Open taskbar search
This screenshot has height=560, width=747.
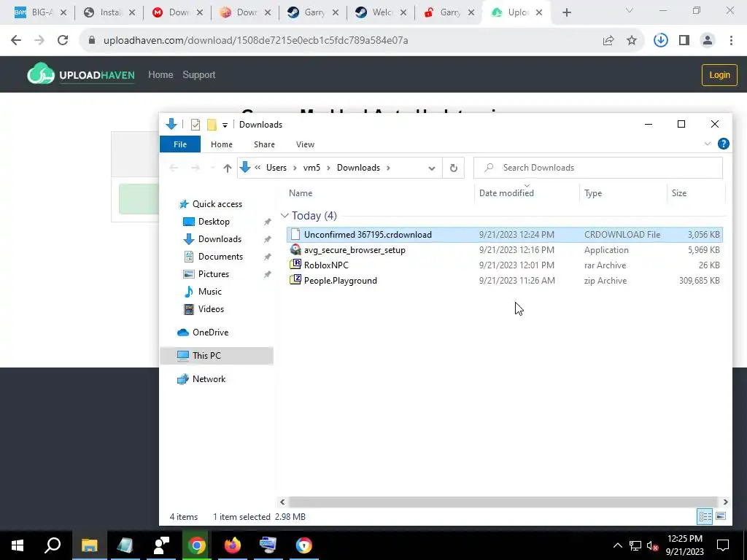point(53,545)
